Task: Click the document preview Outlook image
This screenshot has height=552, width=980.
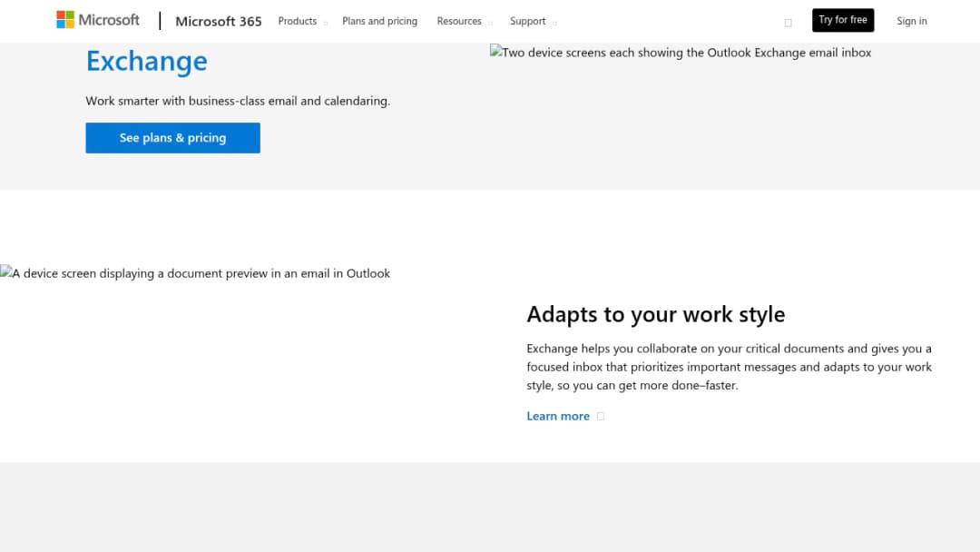Action: (x=195, y=273)
